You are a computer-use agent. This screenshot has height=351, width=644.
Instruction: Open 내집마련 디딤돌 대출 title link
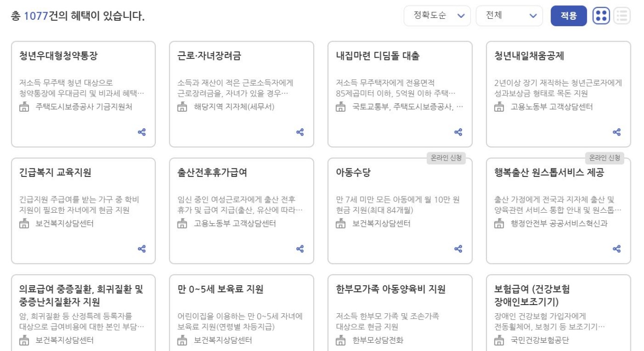378,56
